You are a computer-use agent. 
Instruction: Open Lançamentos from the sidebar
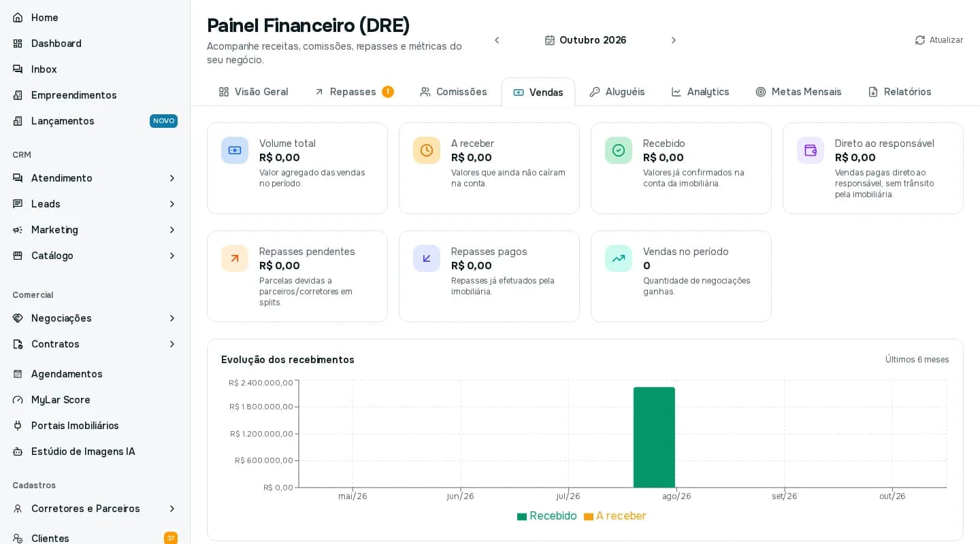click(95, 121)
